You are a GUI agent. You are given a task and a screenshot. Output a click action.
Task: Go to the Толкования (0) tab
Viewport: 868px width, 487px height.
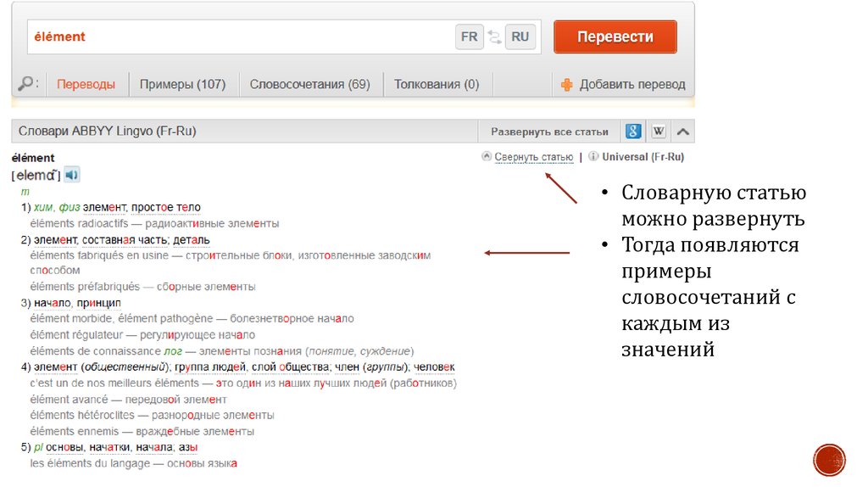[436, 85]
